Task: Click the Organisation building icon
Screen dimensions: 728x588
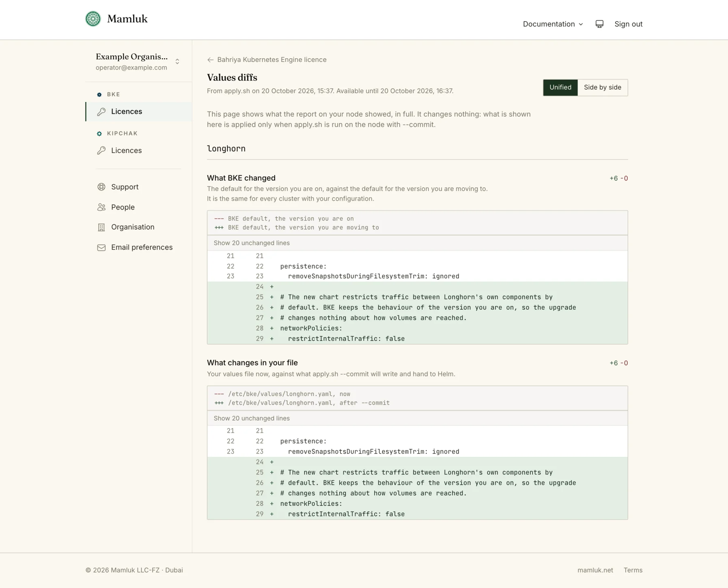Action: (x=102, y=227)
